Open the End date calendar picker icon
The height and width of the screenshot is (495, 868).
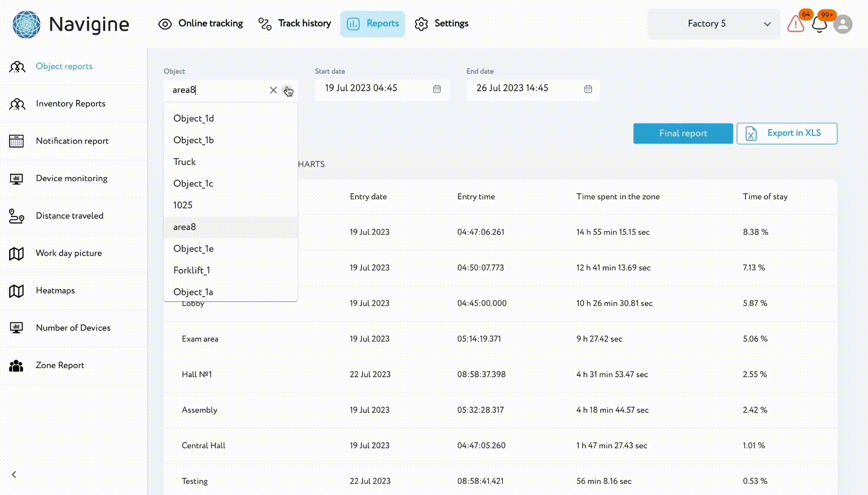[588, 89]
